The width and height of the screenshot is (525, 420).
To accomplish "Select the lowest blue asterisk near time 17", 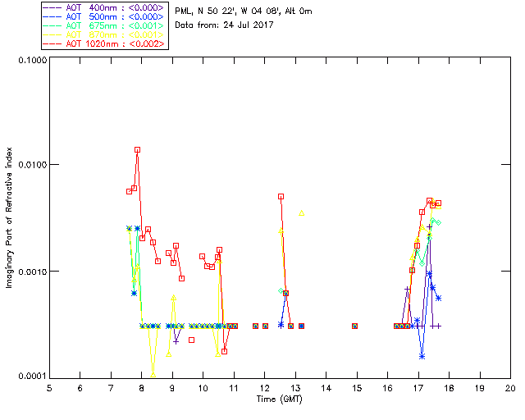I will coord(422,356).
